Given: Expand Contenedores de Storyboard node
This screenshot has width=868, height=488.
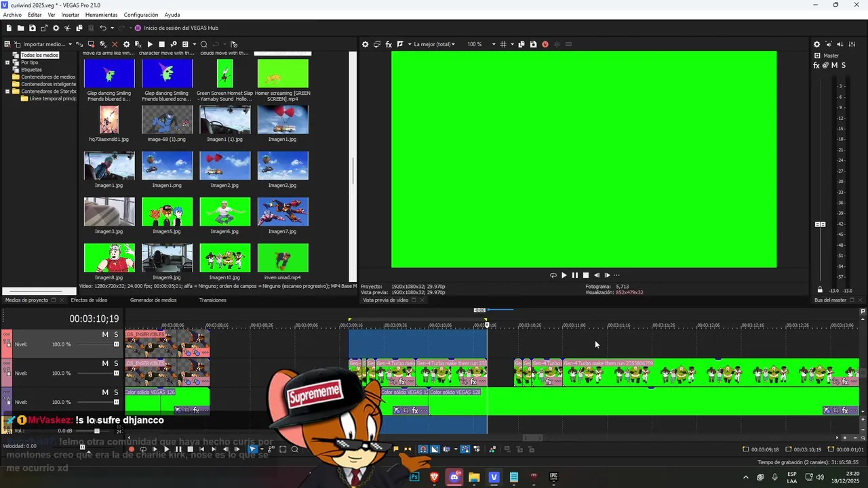Looking at the screenshot, I should pos(7,91).
